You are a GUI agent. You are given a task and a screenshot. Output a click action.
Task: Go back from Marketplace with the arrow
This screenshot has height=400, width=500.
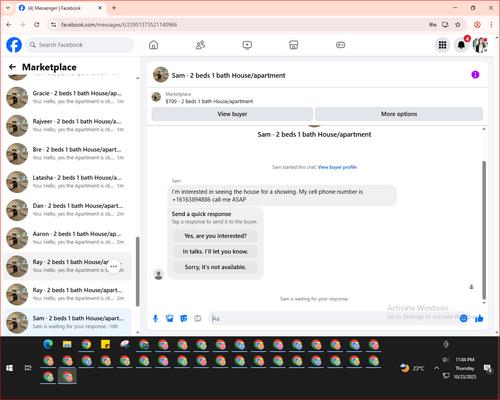(12, 67)
